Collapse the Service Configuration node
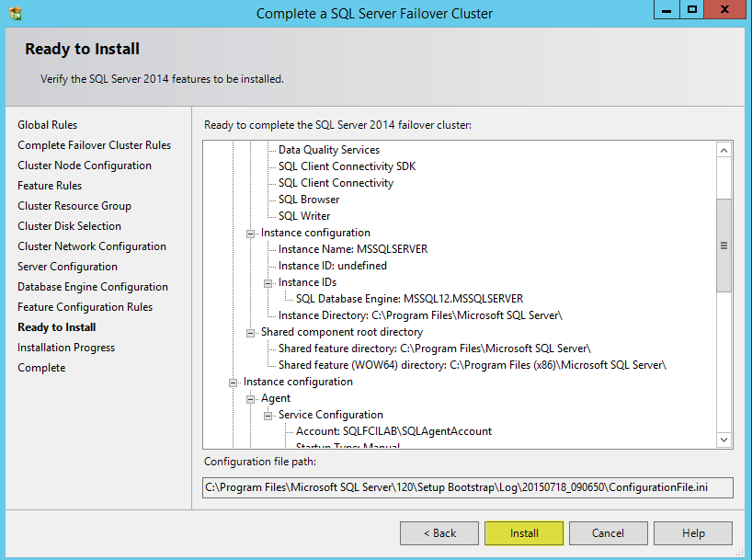The height and width of the screenshot is (560, 752). 268,416
